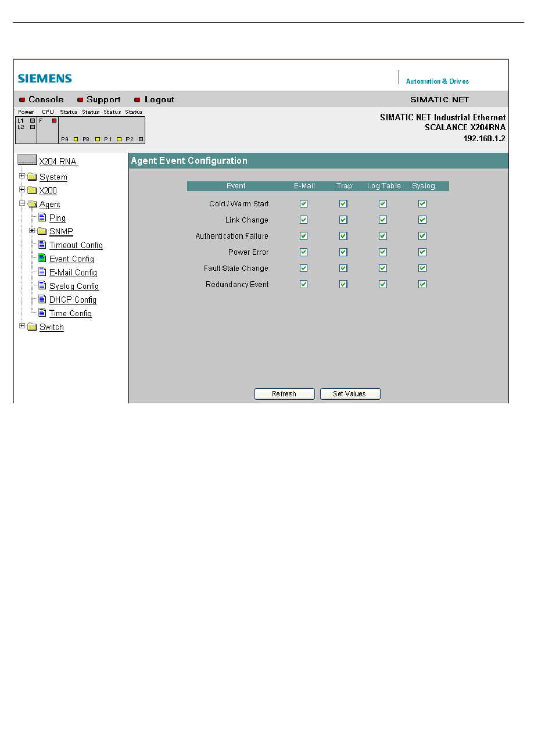The width and height of the screenshot is (552, 756).
Task: Uncheck Trap for Power Error
Action: pos(343,252)
